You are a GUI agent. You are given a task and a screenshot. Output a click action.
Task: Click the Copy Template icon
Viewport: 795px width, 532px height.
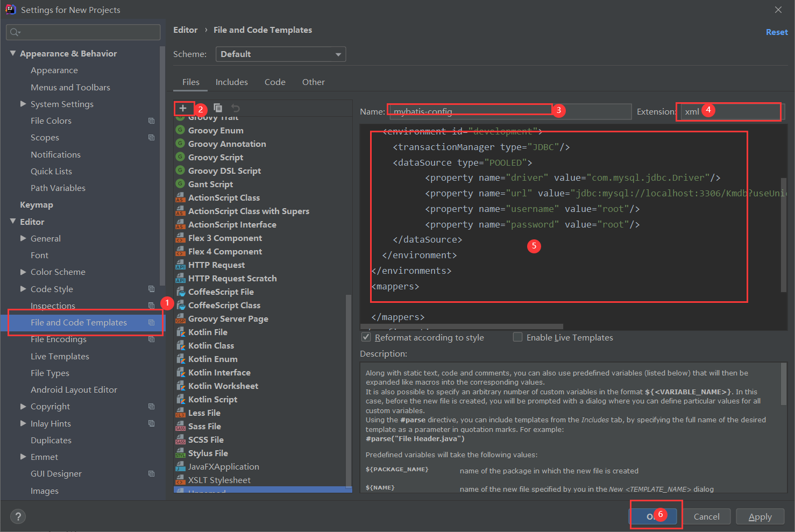click(x=218, y=108)
